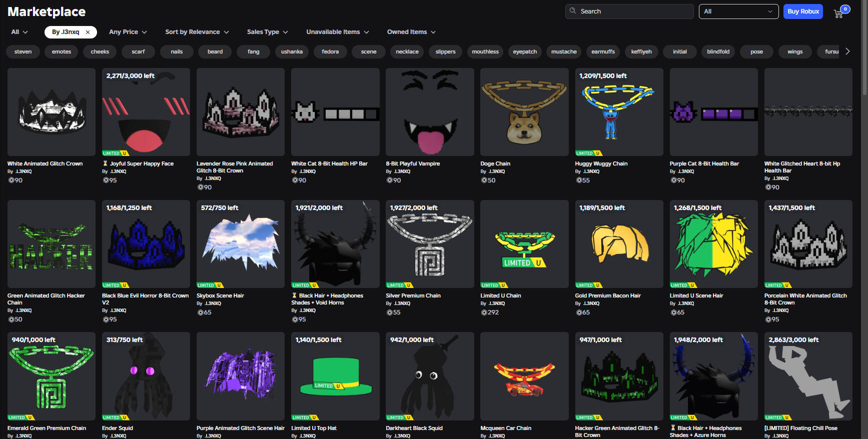The width and height of the screenshot is (868, 439).
Task: Select the wings tag chip
Action: point(795,51)
